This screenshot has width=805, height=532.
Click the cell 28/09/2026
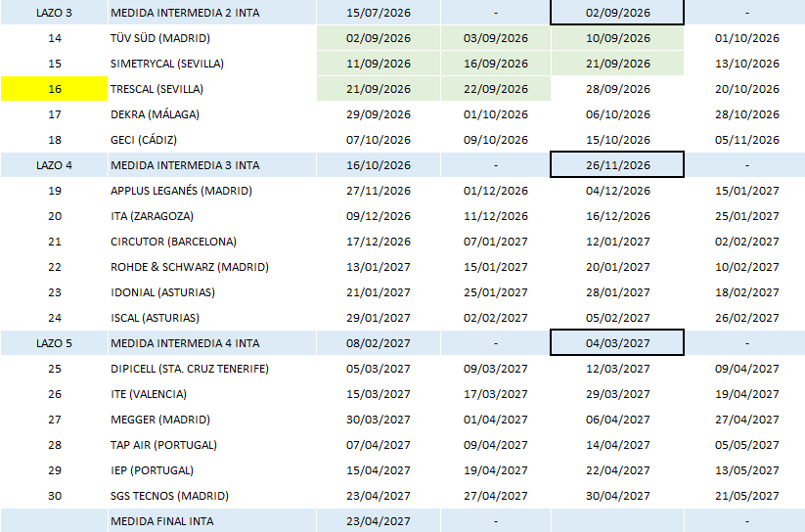tap(617, 89)
